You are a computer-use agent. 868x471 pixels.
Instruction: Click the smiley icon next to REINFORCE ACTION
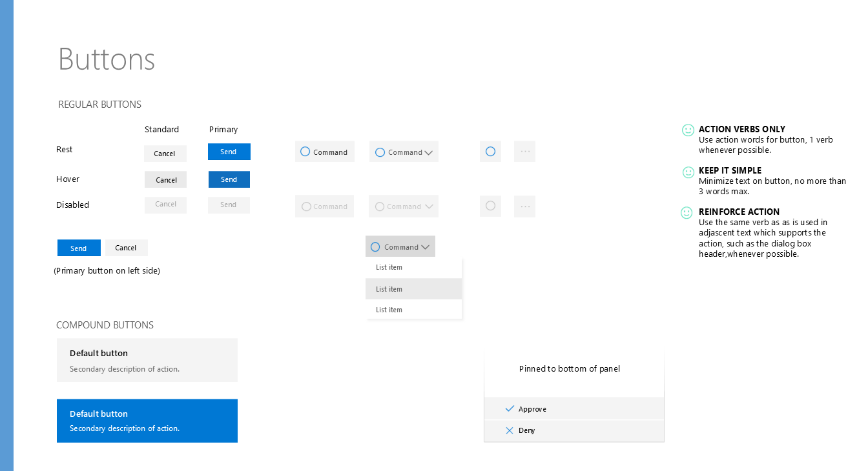tap(687, 212)
